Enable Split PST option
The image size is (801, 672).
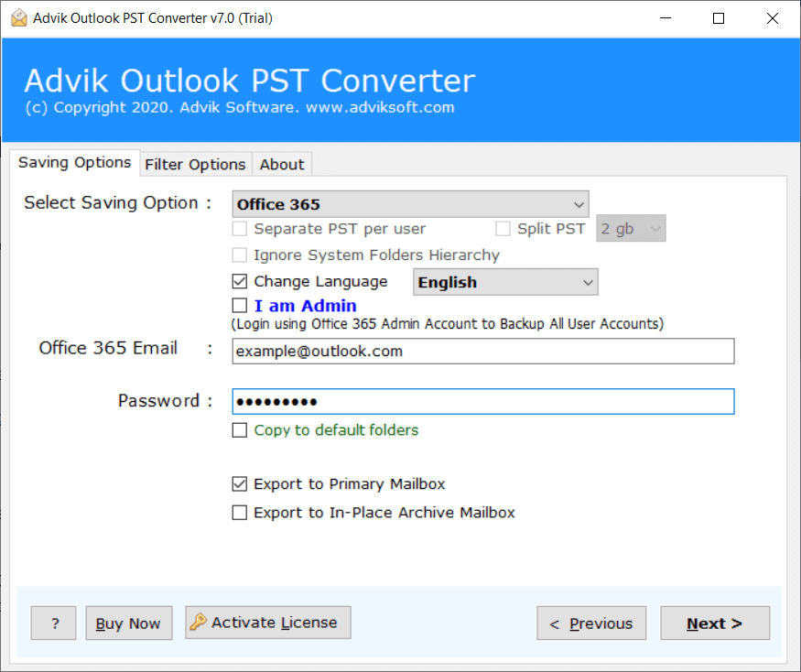click(x=502, y=228)
